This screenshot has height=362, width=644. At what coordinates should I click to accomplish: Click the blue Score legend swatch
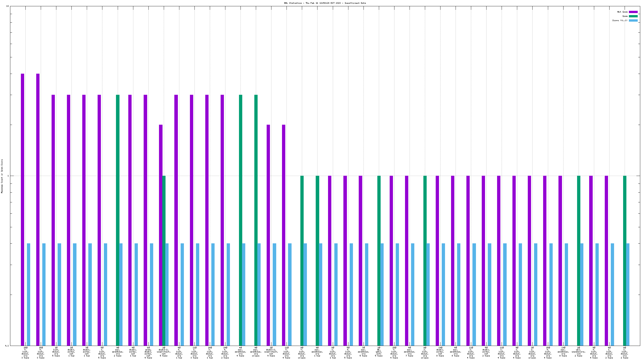click(x=633, y=20)
